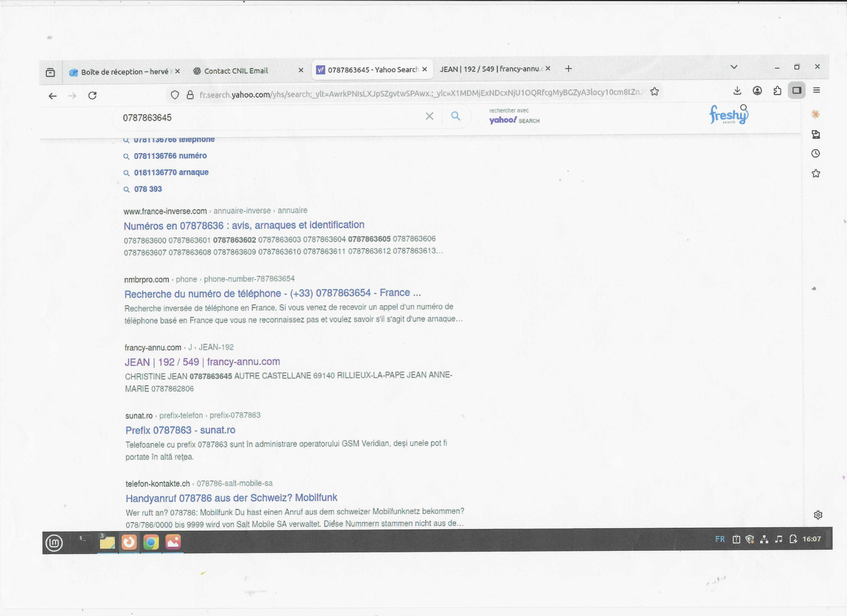Open sidebar settings gear
Screen dimensions: 847x616
pyautogui.click(x=818, y=515)
